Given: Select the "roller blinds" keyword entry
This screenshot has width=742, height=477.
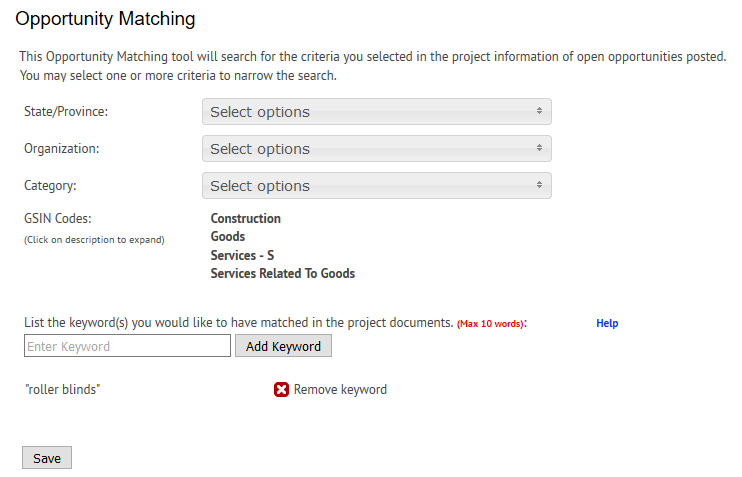Looking at the screenshot, I should point(62,390).
